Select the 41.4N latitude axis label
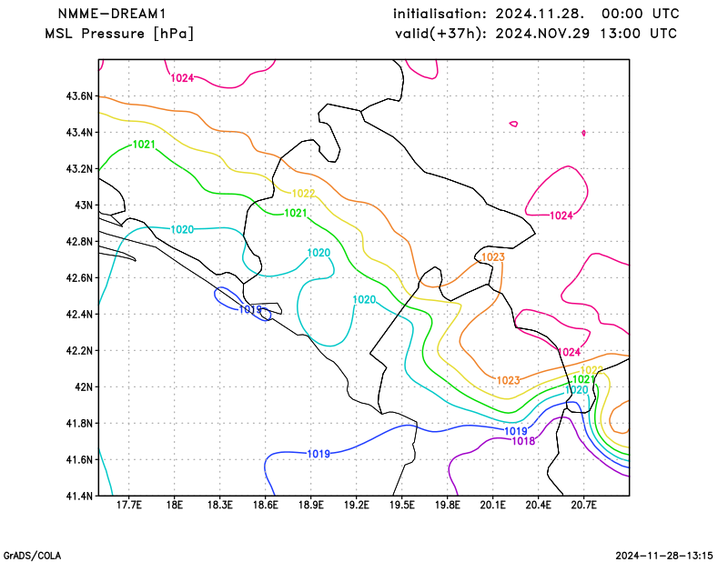Viewport: 728px width, 562px height. 79,497
